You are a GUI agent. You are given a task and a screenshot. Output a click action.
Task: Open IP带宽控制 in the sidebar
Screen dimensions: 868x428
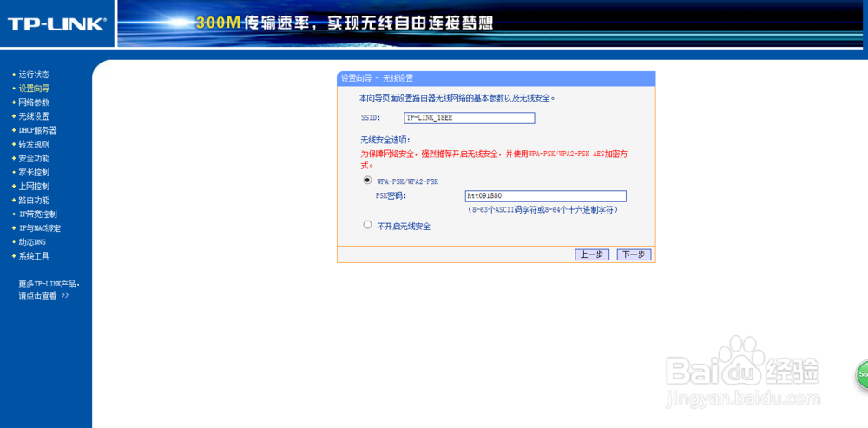[x=37, y=214]
